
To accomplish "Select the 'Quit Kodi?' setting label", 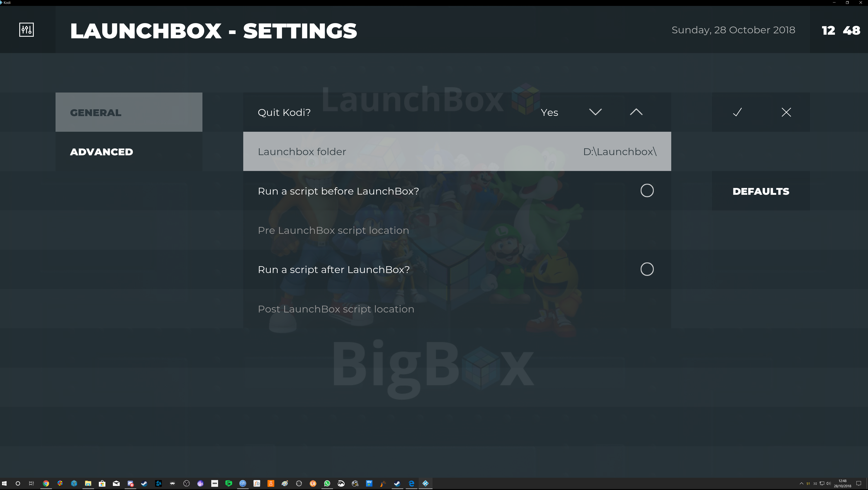I will (x=284, y=112).
